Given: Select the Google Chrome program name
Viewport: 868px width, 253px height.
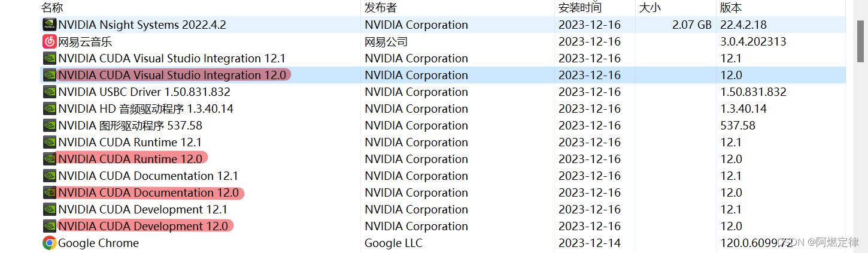Looking at the screenshot, I should [x=99, y=243].
